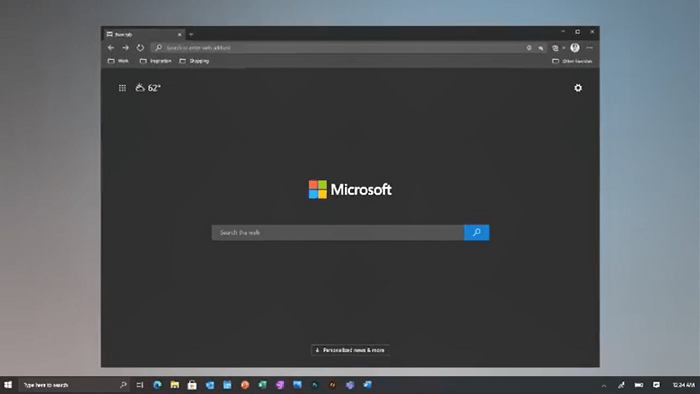The height and width of the screenshot is (394, 700).
Task: Expand Personalized news & more
Action: coord(350,350)
